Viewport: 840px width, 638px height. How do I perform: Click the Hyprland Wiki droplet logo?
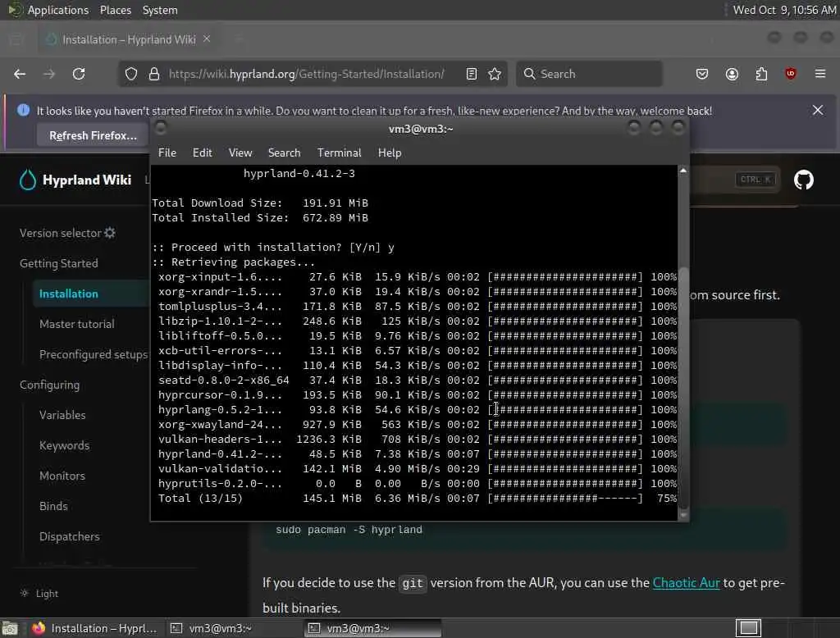tap(28, 180)
